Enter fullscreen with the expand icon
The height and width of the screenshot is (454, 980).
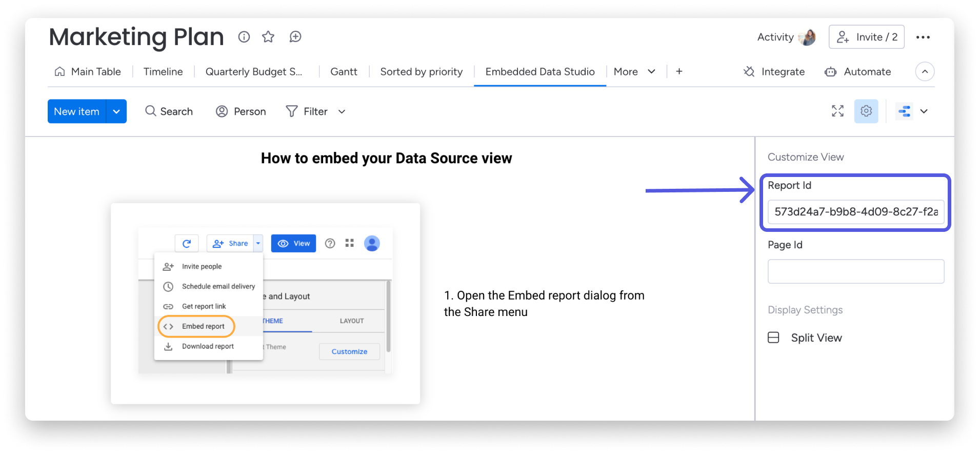pos(838,111)
